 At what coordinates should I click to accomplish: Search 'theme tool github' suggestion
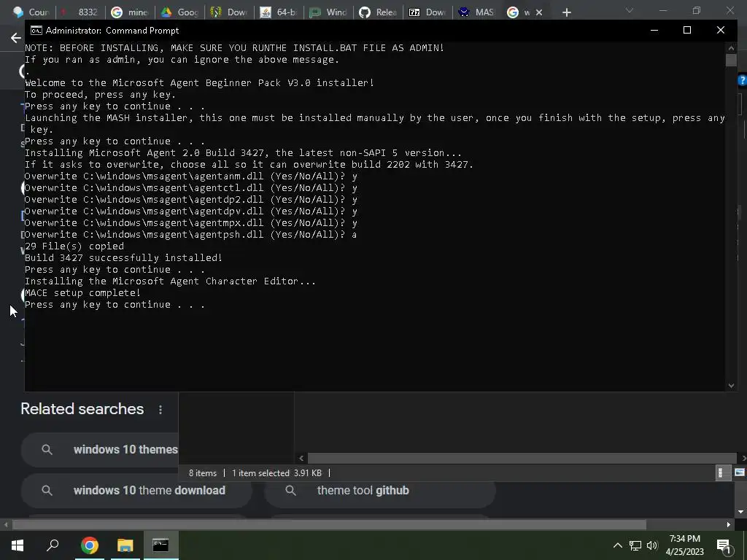[379, 491]
